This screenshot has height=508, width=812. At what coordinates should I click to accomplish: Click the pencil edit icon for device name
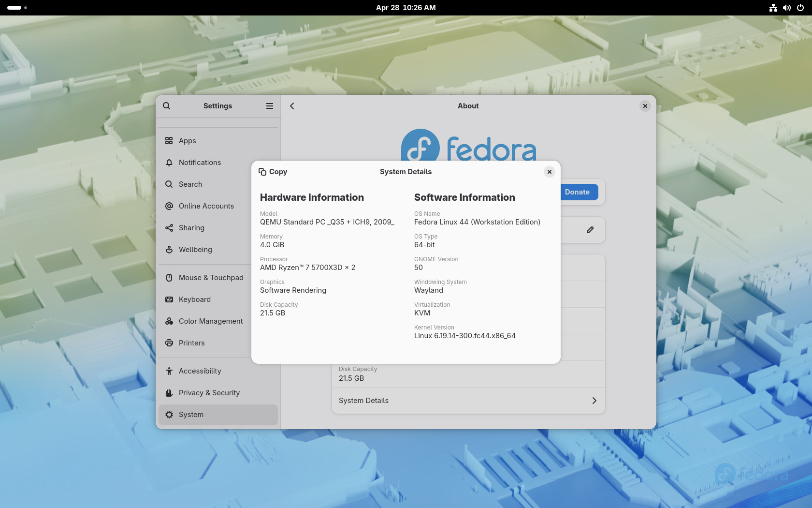click(590, 230)
